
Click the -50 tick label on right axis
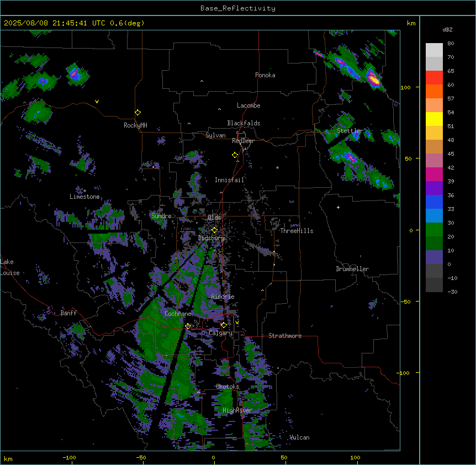(405, 302)
